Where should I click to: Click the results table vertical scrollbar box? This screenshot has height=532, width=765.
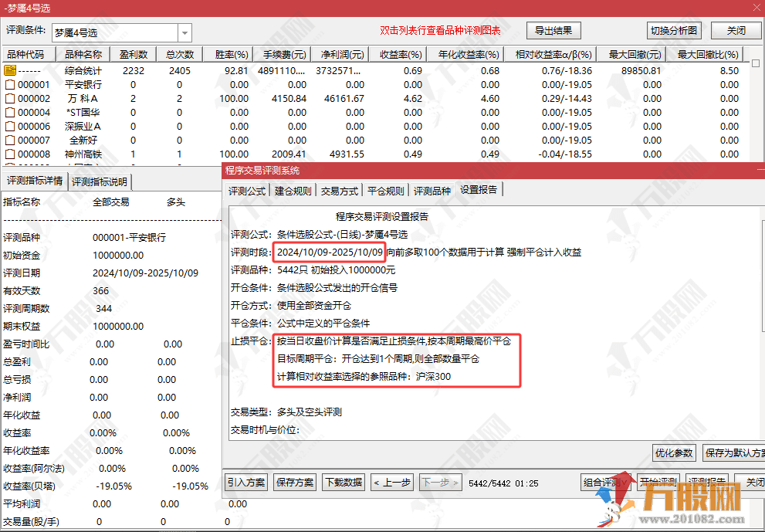(x=756, y=63)
